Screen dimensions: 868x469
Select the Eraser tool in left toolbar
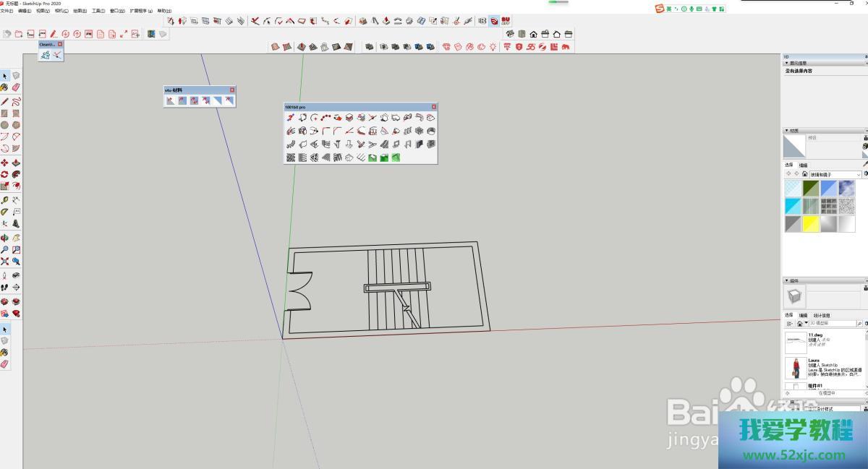tap(16, 87)
